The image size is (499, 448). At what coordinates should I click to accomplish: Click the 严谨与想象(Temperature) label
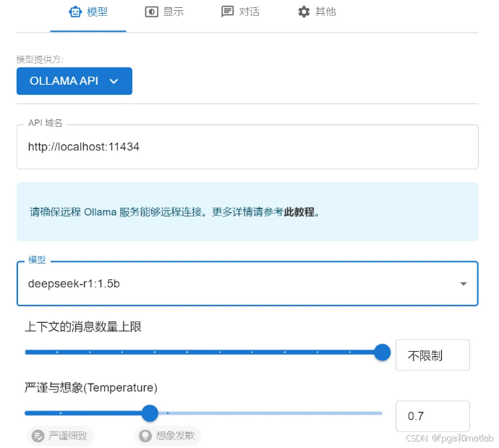(x=91, y=387)
